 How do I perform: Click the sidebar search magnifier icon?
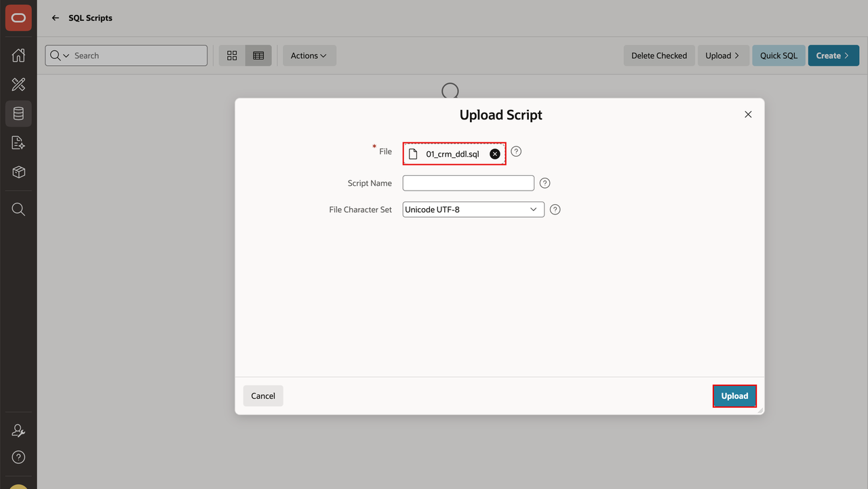click(x=18, y=210)
